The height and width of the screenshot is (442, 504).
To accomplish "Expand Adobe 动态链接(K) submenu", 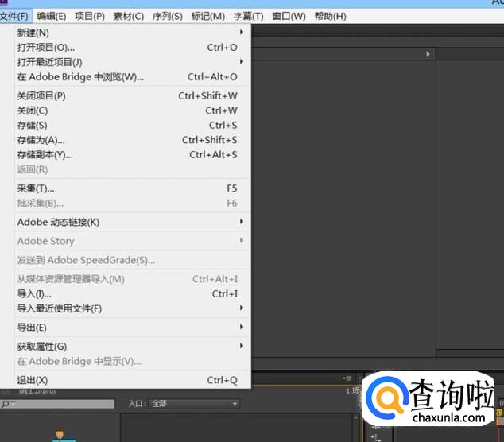I will click(132, 222).
